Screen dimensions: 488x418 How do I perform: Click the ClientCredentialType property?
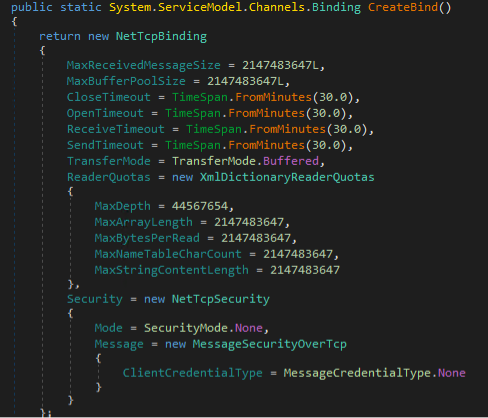pos(193,373)
